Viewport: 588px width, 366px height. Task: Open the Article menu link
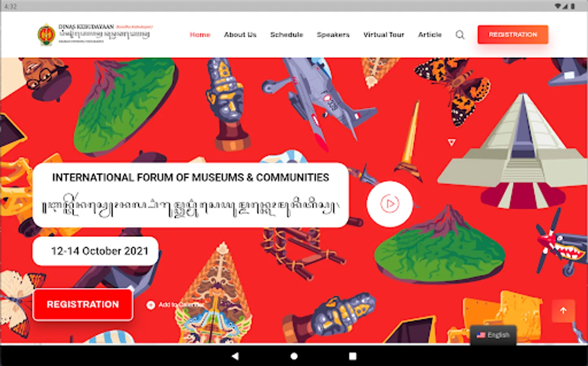(x=430, y=35)
